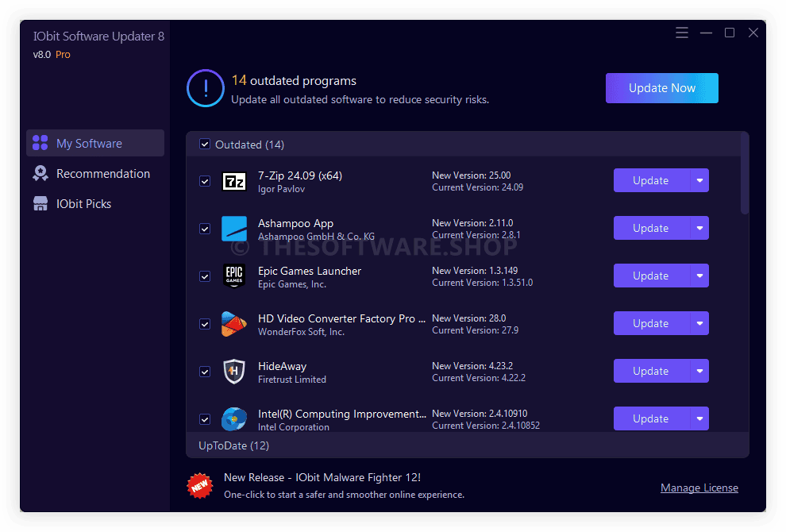Image resolution: width=786 pixels, height=532 pixels.
Task: Click the 'Pro' edition label
Action: coord(63,54)
